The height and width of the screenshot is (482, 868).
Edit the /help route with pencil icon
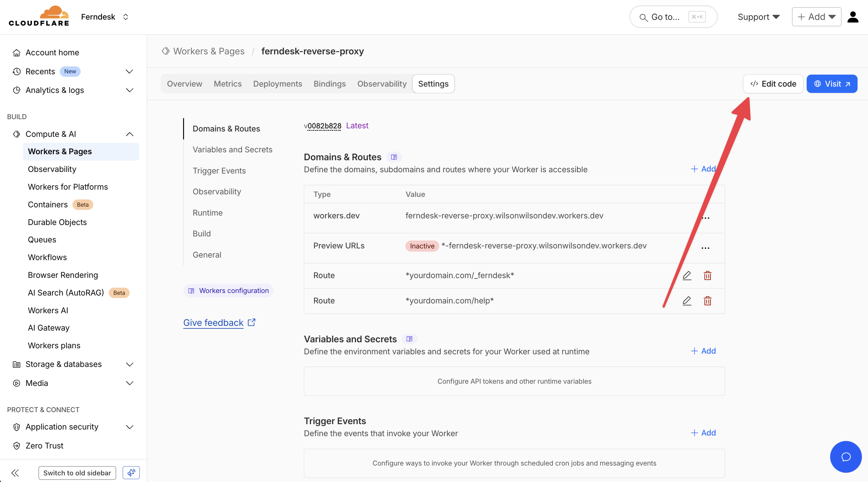click(687, 301)
